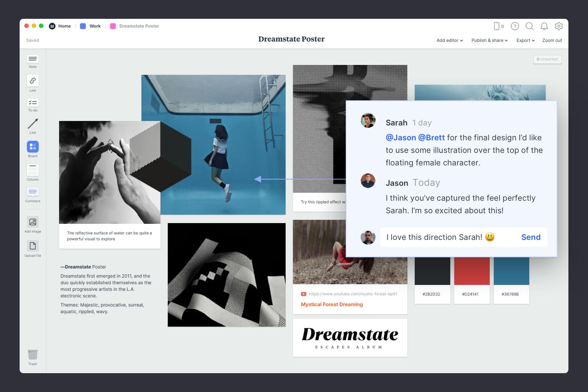Click the Milanote Home logo icon
Screen dimensions: 588x392
(52, 26)
